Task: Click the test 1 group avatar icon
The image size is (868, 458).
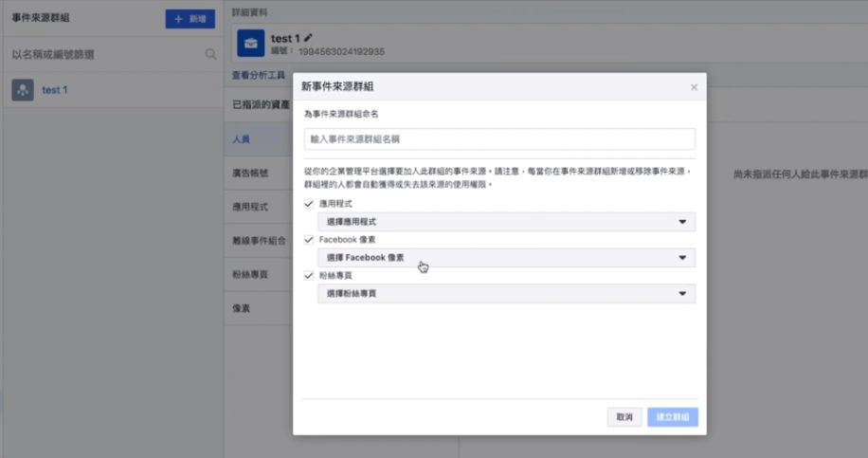Action: pos(23,90)
